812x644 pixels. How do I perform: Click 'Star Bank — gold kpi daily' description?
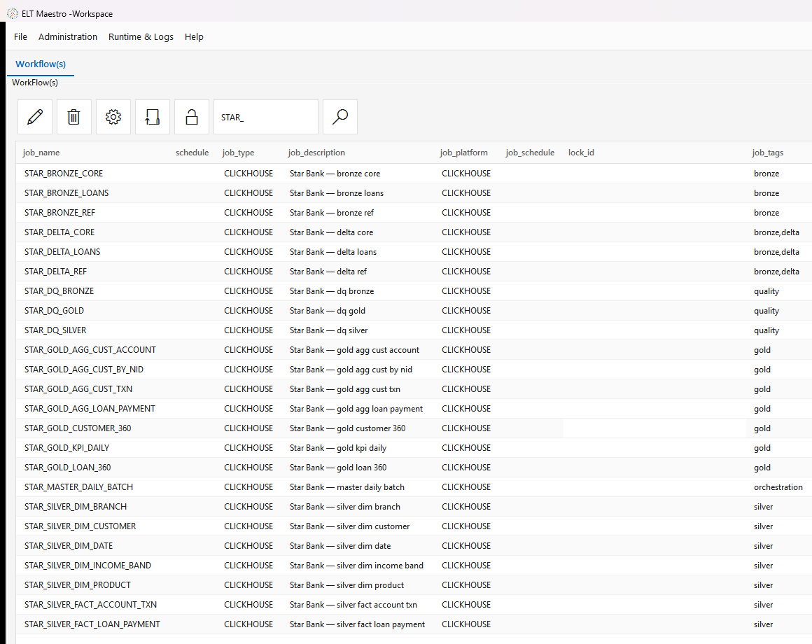click(x=338, y=448)
